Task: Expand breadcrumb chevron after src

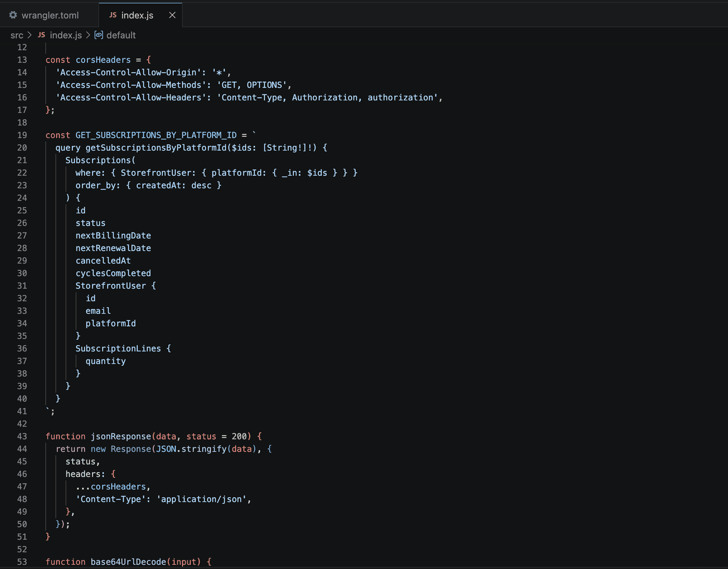Action: [30, 35]
